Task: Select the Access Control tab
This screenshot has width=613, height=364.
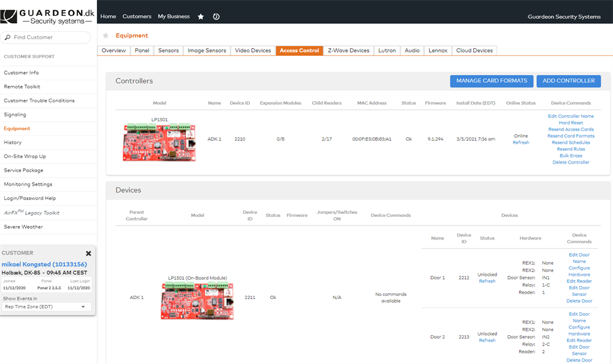Action: [300, 50]
